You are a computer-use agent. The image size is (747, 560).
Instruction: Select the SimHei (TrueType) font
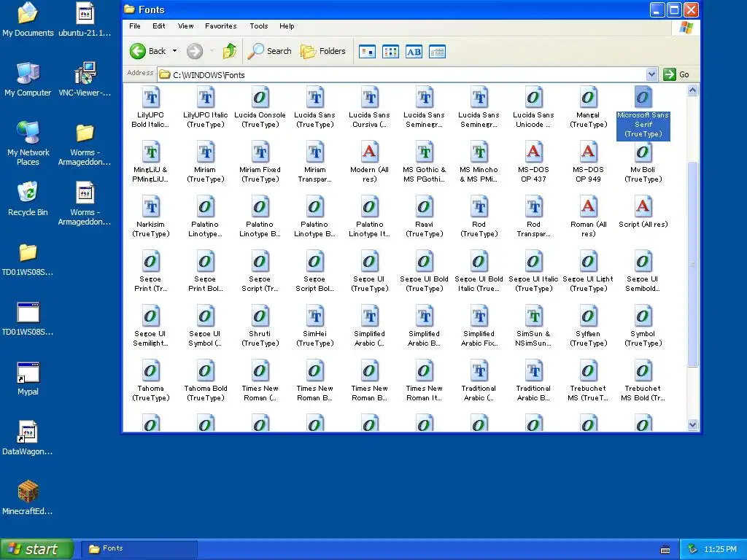click(x=315, y=327)
